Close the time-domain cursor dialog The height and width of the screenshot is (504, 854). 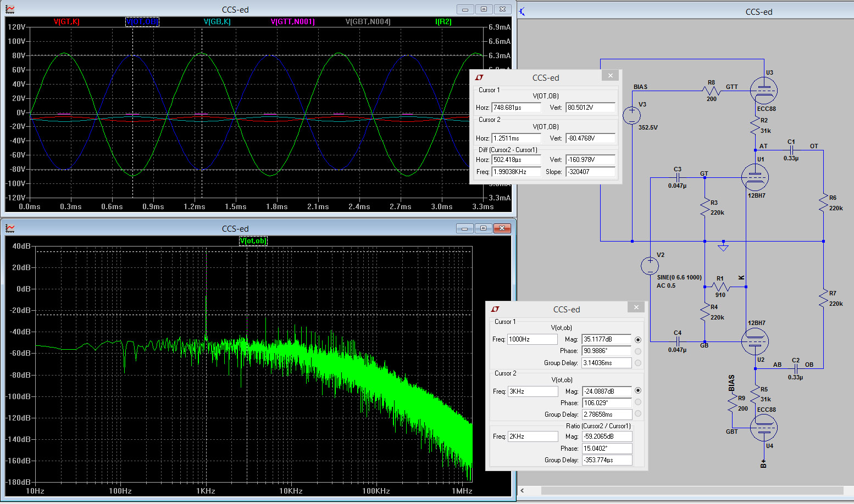point(610,76)
